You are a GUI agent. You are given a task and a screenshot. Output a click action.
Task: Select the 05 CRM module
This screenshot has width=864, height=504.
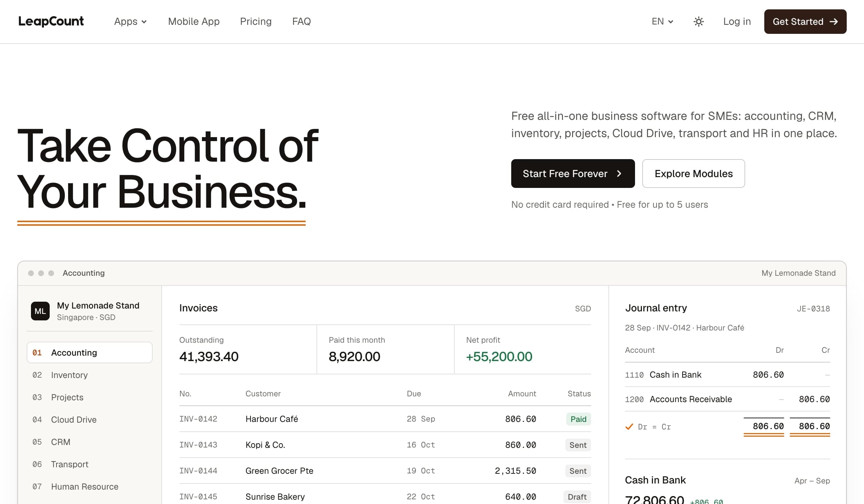click(90, 442)
